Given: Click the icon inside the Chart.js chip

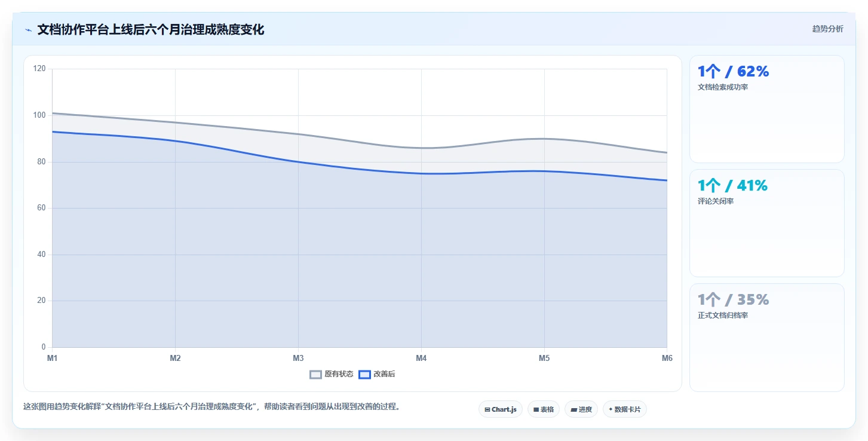Looking at the screenshot, I should coord(487,410).
